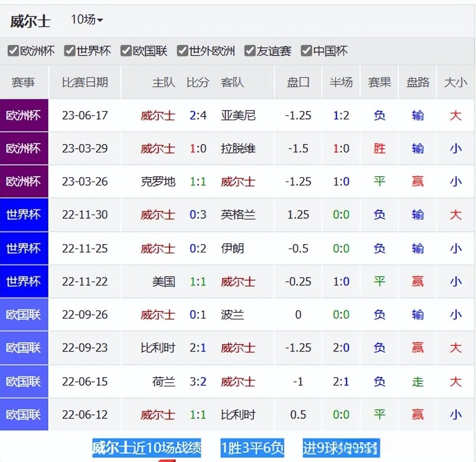Select score 2:4 versus 亚美尼

(198, 115)
